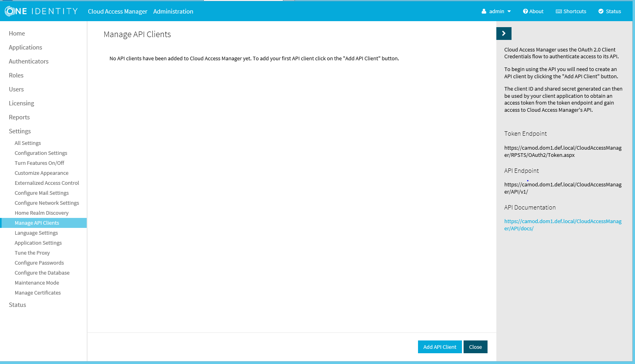Click the One Identity logo
The image size is (635, 364).
click(41, 11)
